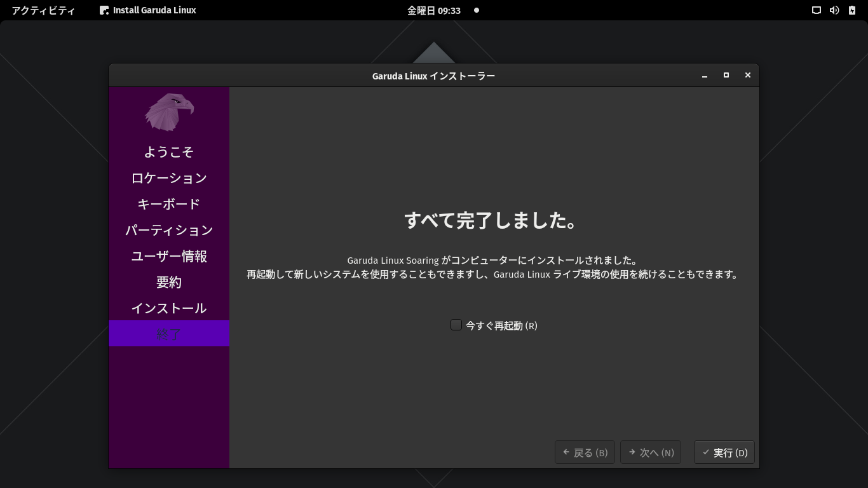This screenshot has height=488, width=868.
Task: Select the ユーザー情報 step in sidebar
Action: (x=169, y=256)
